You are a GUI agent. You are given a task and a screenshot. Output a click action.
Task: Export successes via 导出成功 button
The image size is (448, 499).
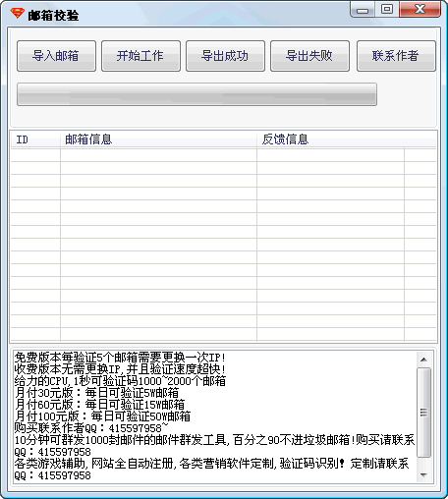pos(225,56)
